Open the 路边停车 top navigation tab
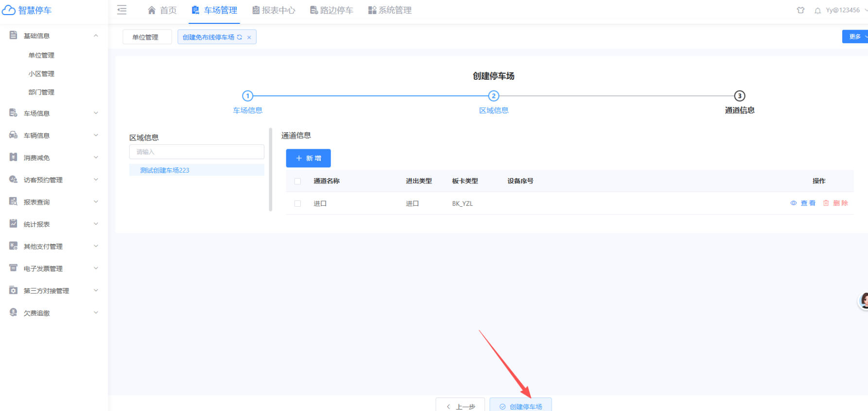The image size is (868, 411). point(332,10)
